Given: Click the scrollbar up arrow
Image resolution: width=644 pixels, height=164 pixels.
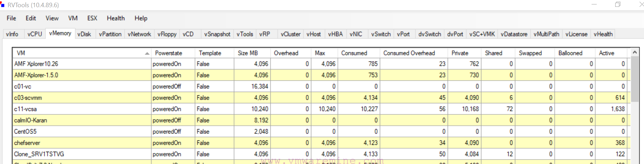Looking at the screenshot, I should coord(635,52).
